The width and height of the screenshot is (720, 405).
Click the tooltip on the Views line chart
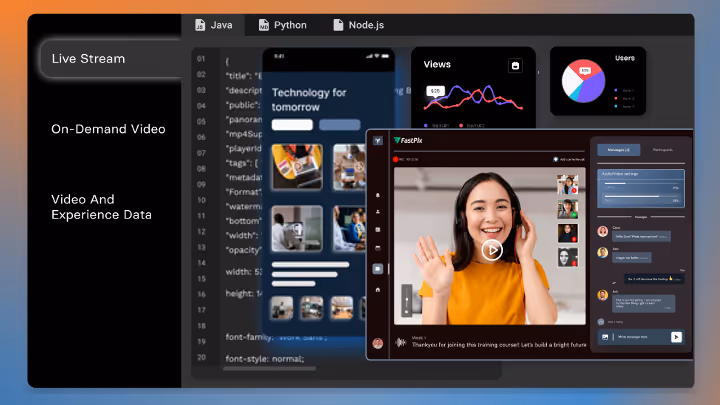pyautogui.click(x=435, y=91)
